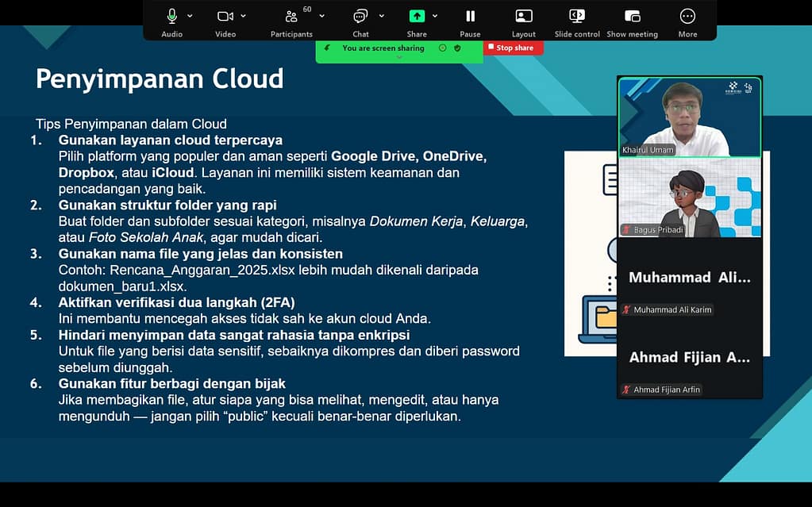Expand Audio options arrow

pos(190,16)
